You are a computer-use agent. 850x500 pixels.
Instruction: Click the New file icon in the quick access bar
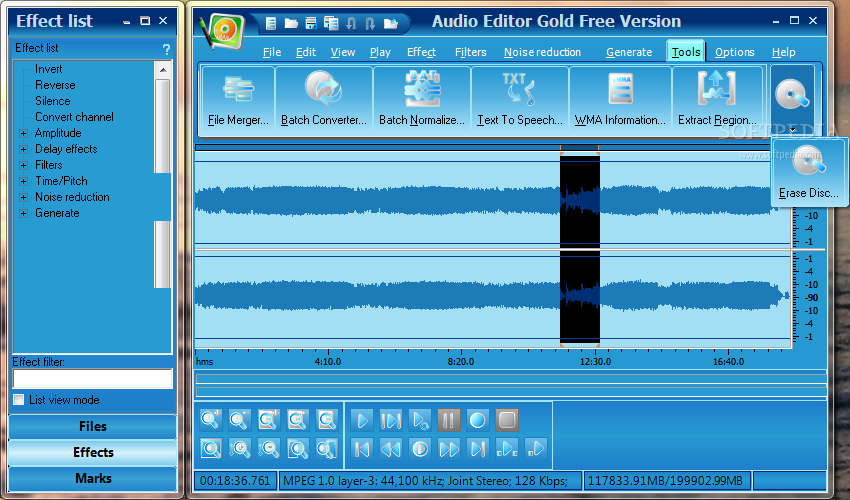[271, 23]
